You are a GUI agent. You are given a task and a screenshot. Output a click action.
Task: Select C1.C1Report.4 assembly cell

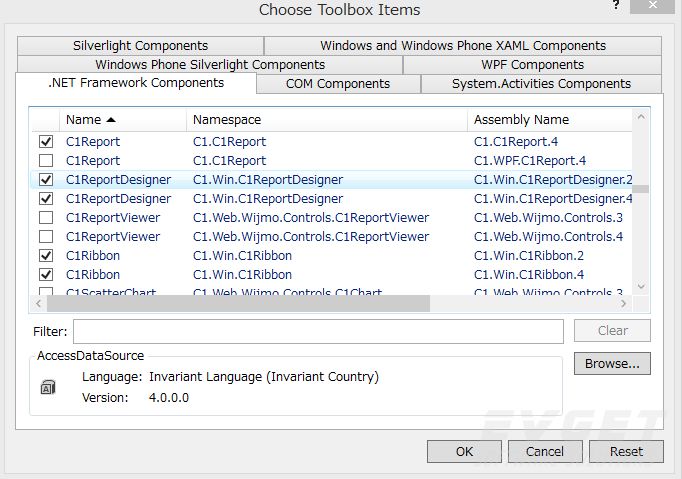[x=516, y=142]
